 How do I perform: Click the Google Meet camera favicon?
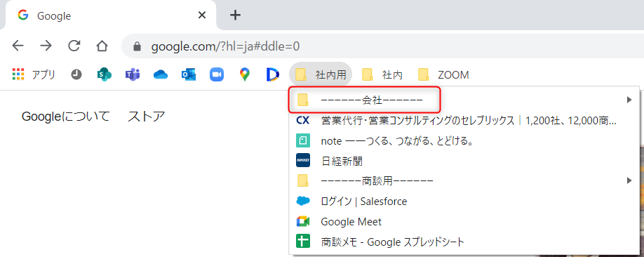point(302,222)
